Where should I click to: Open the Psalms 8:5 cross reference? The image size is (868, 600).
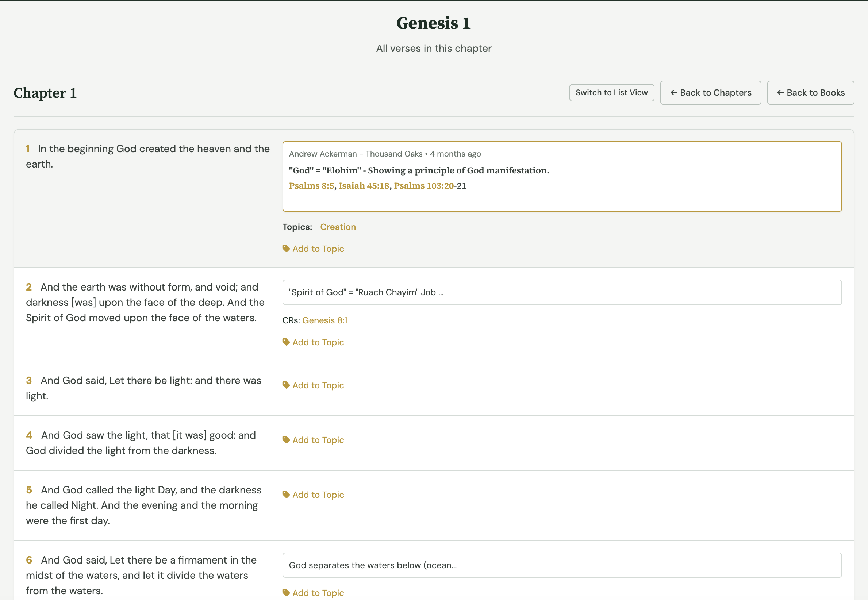click(311, 186)
